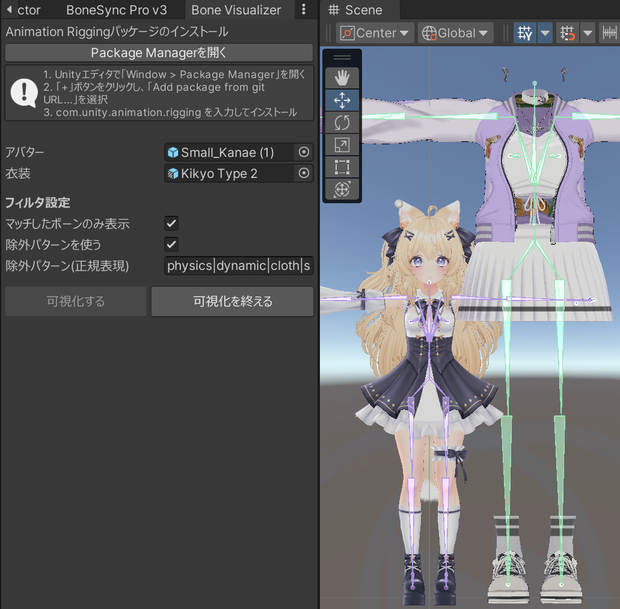Viewport: 620px width, 609px height.
Task: Click the 可視化を終える button
Action: point(232,301)
